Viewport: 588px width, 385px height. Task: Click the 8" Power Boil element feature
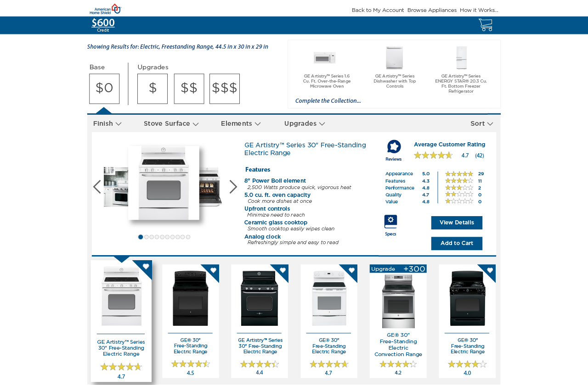(x=275, y=181)
